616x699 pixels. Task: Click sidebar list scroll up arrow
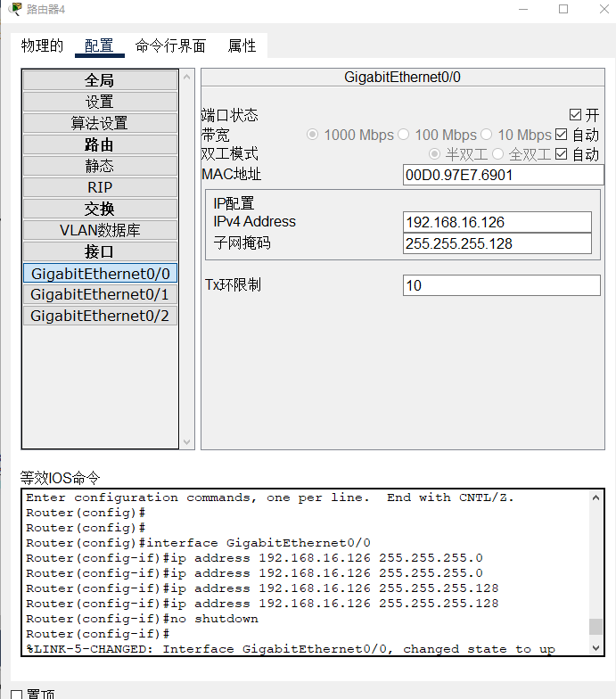tap(187, 77)
